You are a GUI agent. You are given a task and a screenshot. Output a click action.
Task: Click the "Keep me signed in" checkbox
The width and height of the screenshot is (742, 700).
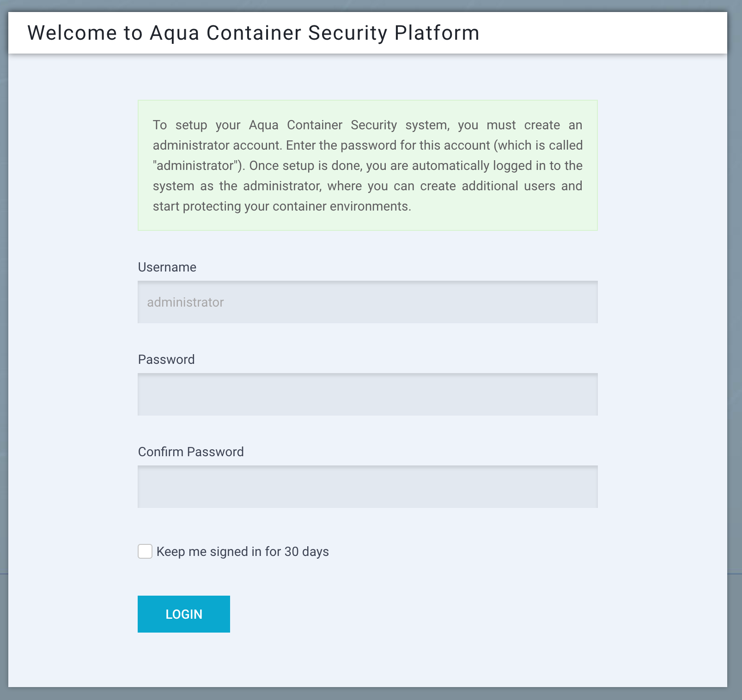[x=145, y=551]
